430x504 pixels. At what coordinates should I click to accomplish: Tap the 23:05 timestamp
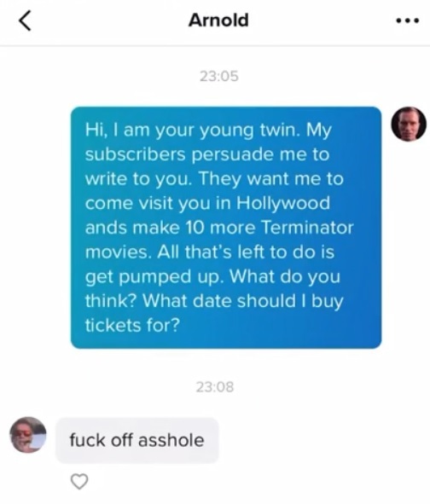tap(218, 77)
